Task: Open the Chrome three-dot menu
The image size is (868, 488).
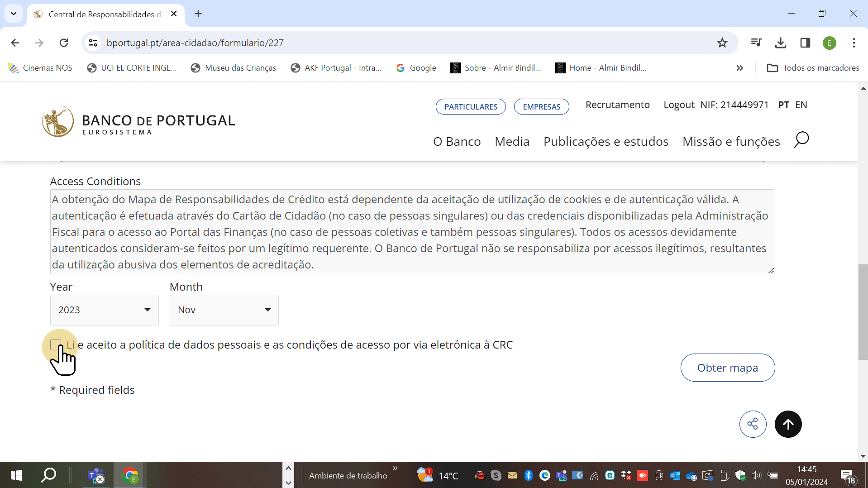Action: pyautogui.click(x=854, y=43)
